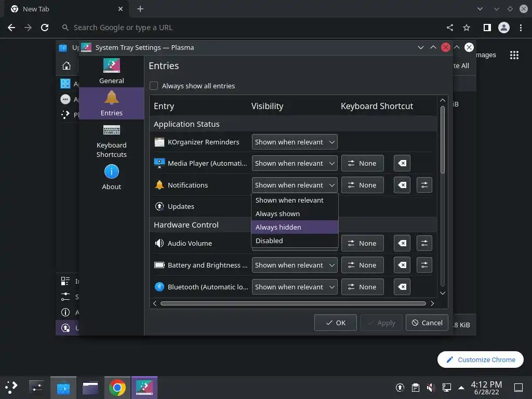
Task: Switch to Chrome from taskbar
Action: click(117, 388)
